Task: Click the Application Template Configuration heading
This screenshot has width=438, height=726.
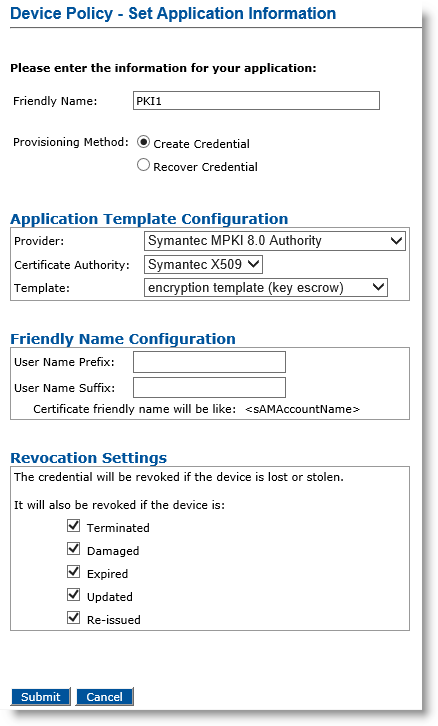Action: [x=149, y=219]
